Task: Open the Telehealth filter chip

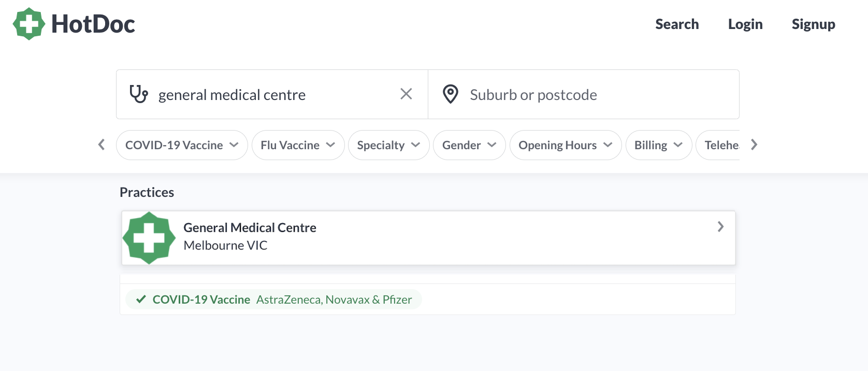Action: (718, 145)
